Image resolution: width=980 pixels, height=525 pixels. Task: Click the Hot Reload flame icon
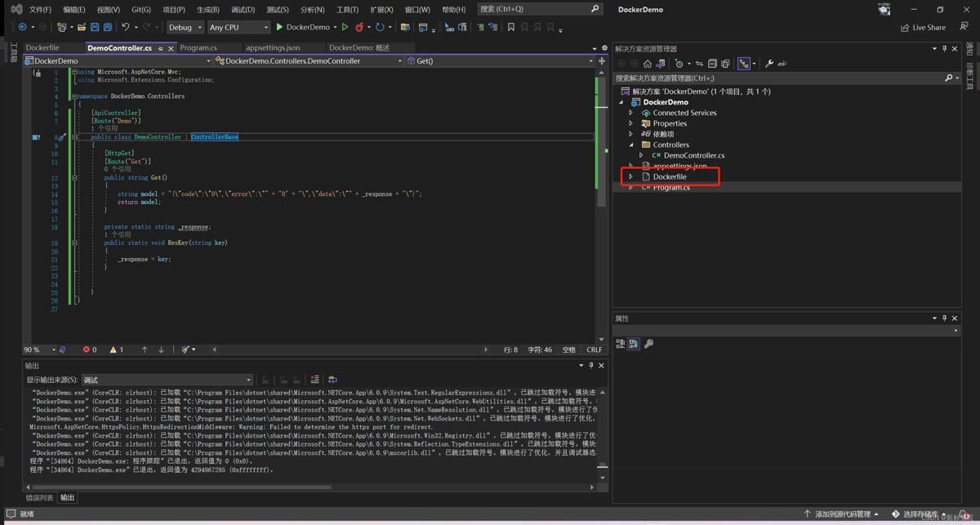(x=359, y=27)
